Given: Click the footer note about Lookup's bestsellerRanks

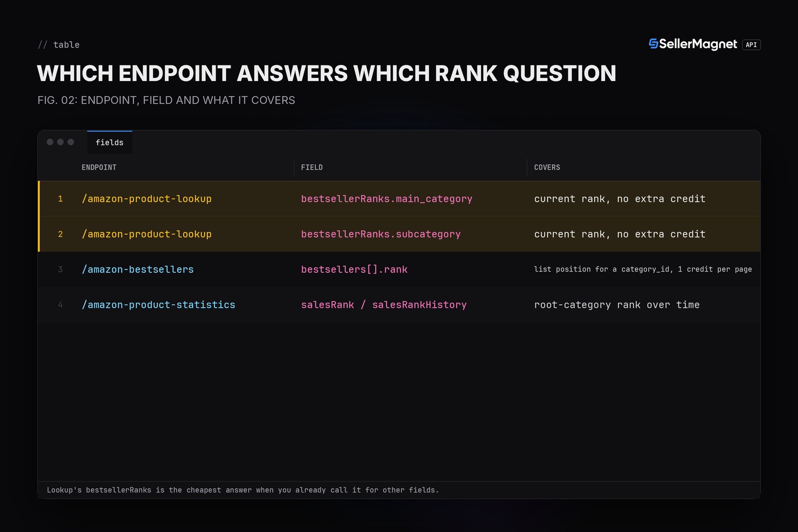Looking at the screenshot, I should (x=243, y=490).
